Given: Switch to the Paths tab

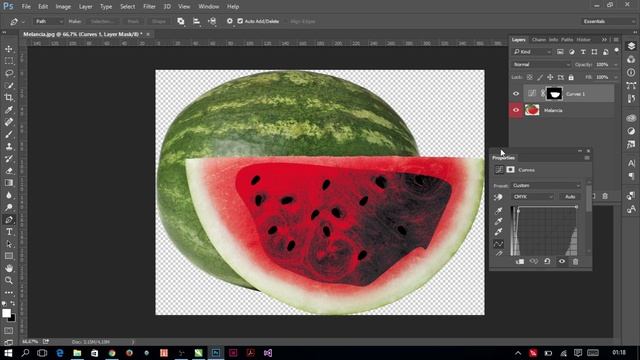Looking at the screenshot, I should pyautogui.click(x=567, y=40).
